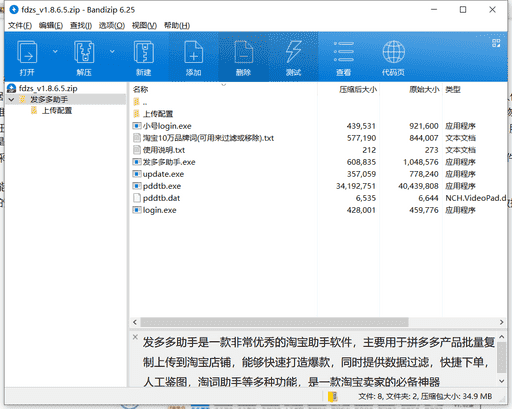Click the archive icon in status bar
This screenshot has height=409, width=512.
coord(333,396)
